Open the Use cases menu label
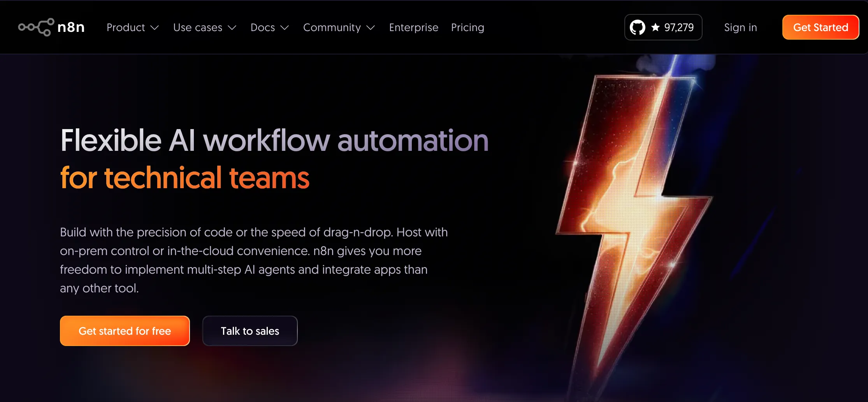Viewport: 868px width, 402px height. pyautogui.click(x=197, y=28)
